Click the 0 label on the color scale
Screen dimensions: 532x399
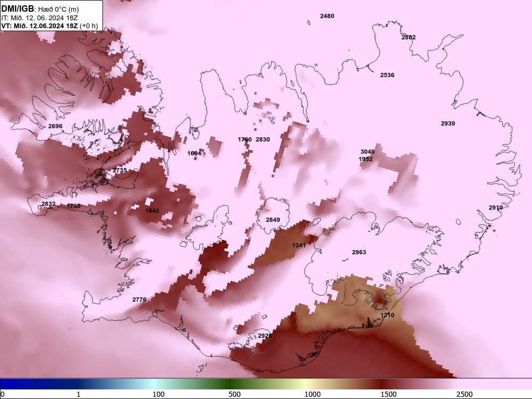(3, 394)
